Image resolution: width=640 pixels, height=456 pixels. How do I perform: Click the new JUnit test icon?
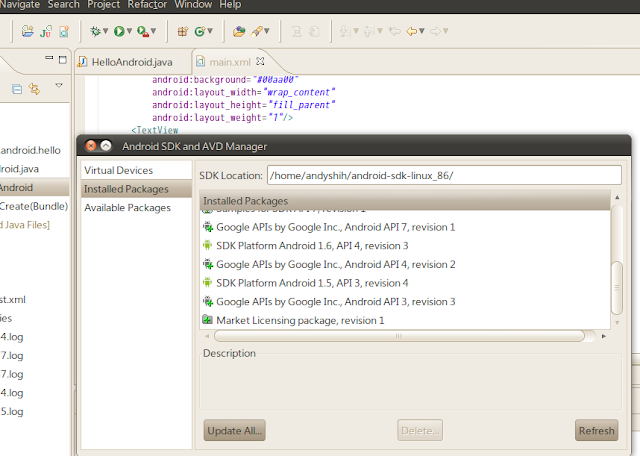pyautogui.click(x=45, y=31)
